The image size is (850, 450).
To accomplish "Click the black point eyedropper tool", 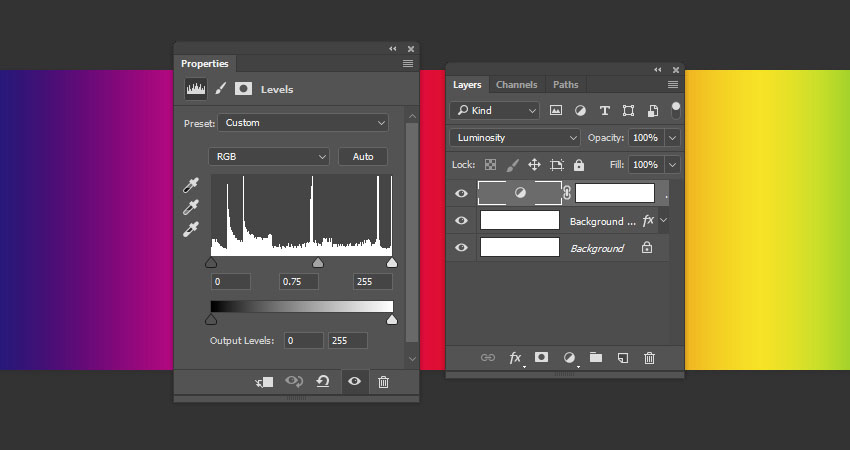I will [x=191, y=186].
